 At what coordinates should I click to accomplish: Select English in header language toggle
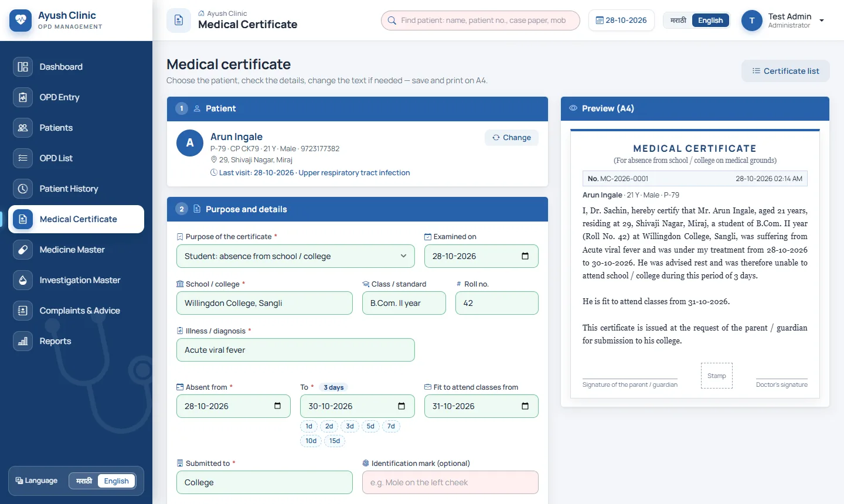[710, 21]
